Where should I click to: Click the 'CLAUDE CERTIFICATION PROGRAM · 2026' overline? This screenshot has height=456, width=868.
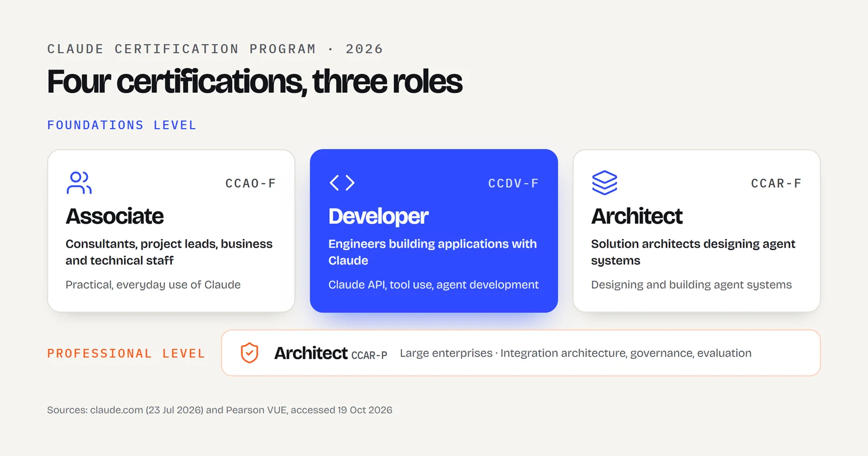click(215, 49)
